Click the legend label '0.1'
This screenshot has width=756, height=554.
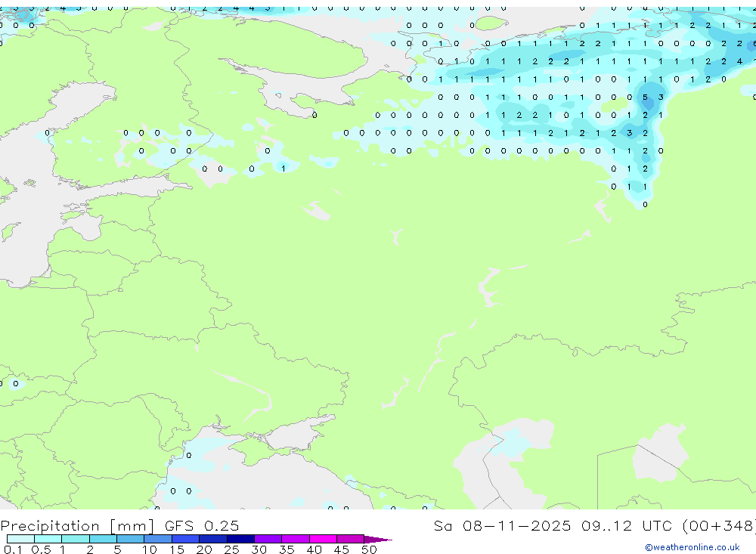[x=13, y=549]
